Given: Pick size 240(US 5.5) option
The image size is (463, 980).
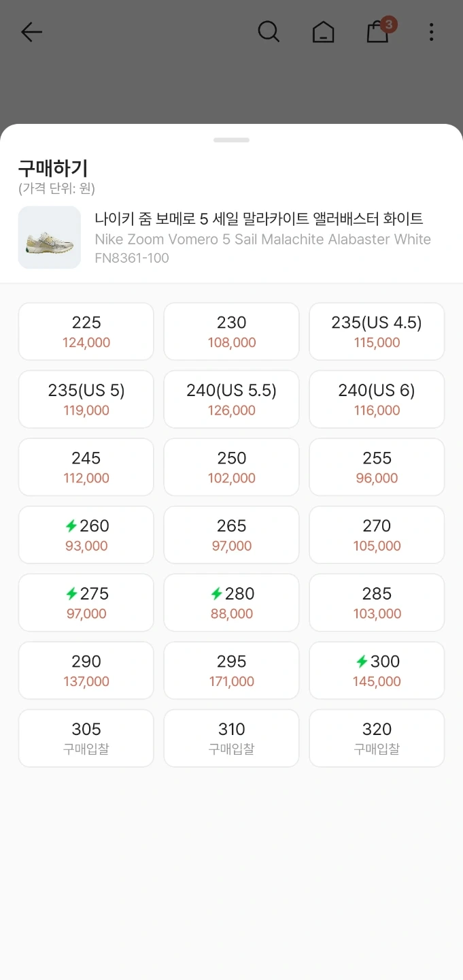Looking at the screenshot, I should (231, 399).
